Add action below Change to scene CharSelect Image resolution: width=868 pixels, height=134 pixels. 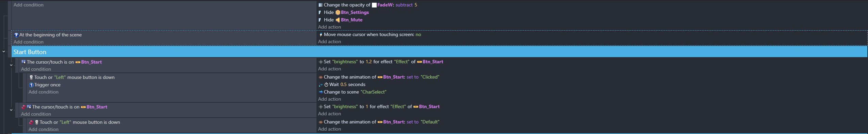click(x=329, y=99)
